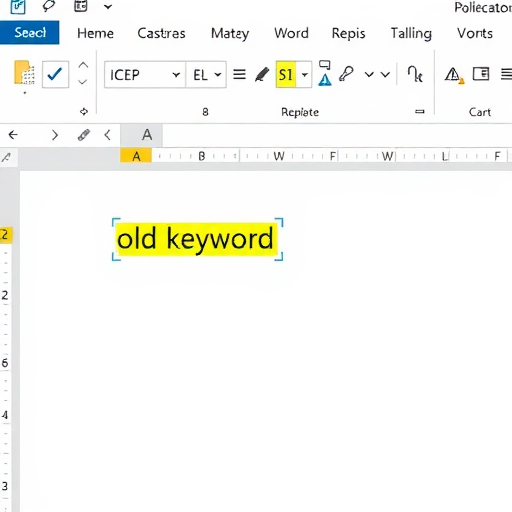Click the paperclip link icon

tap(84, 135)
